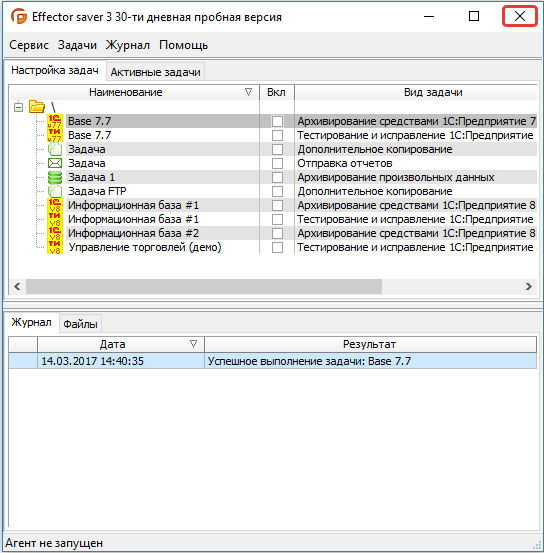Screen dimensions: 544x553
Task: Click the Вкл column header
Action: point(276,92)
